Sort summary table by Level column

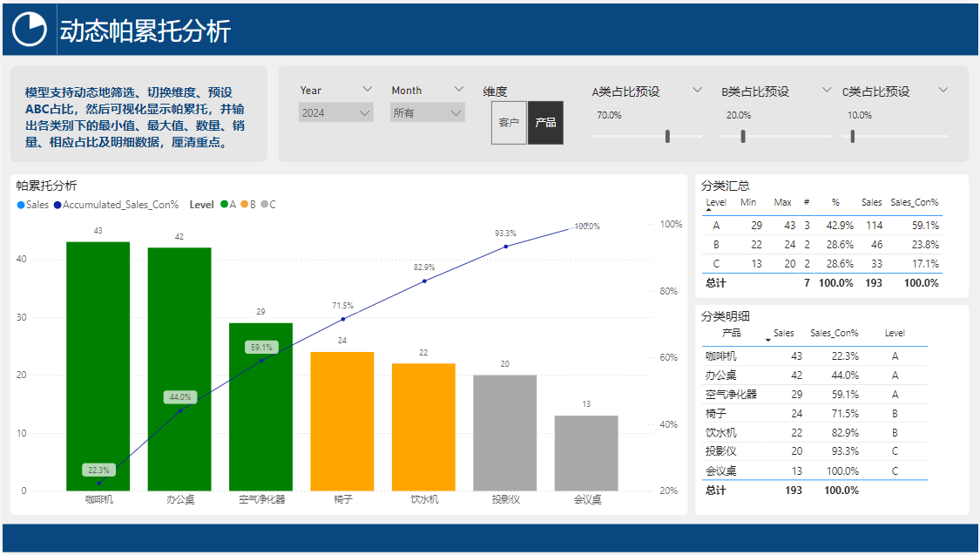716,202
